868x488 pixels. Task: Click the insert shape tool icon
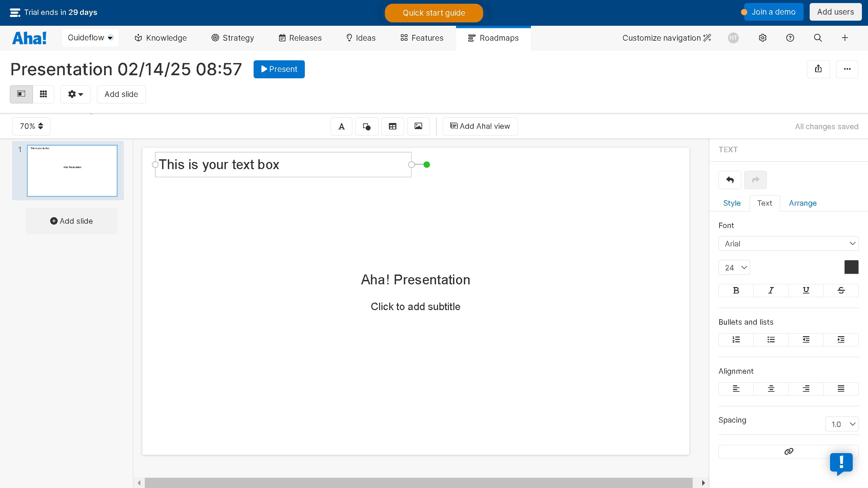point(367,126)
